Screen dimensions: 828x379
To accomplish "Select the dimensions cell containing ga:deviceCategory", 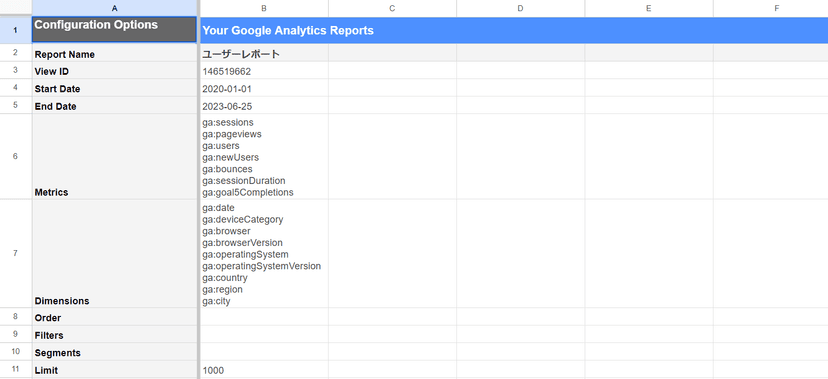I will click(264, 253).
